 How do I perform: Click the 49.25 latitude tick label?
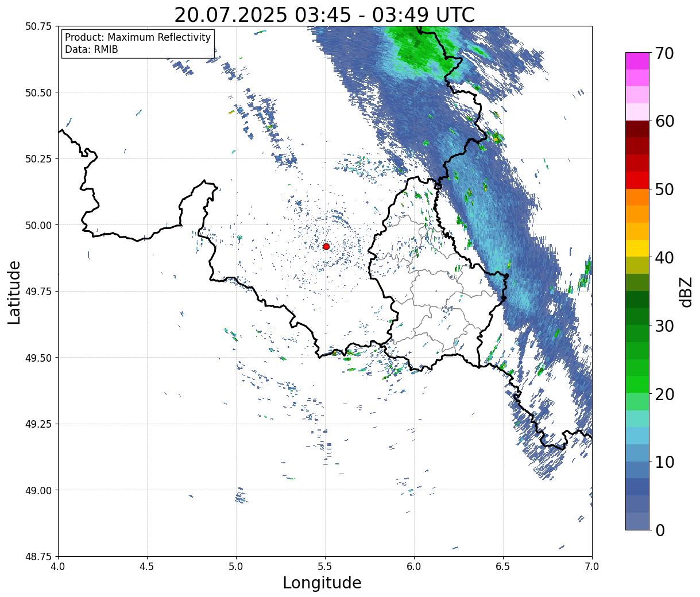[38, 424]
